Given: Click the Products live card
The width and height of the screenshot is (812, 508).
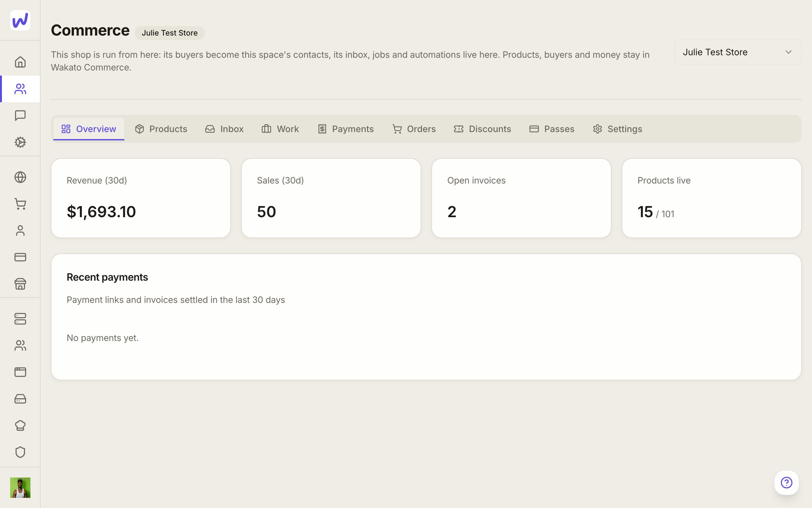Looking at the screenshot, I should (x=711, y=198).
